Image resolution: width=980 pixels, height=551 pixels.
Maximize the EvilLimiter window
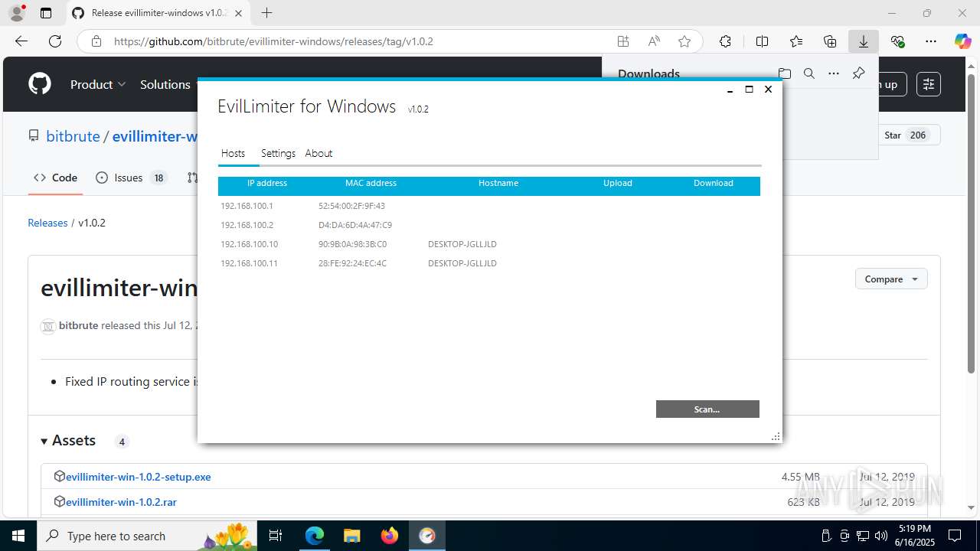coord(749,90)
